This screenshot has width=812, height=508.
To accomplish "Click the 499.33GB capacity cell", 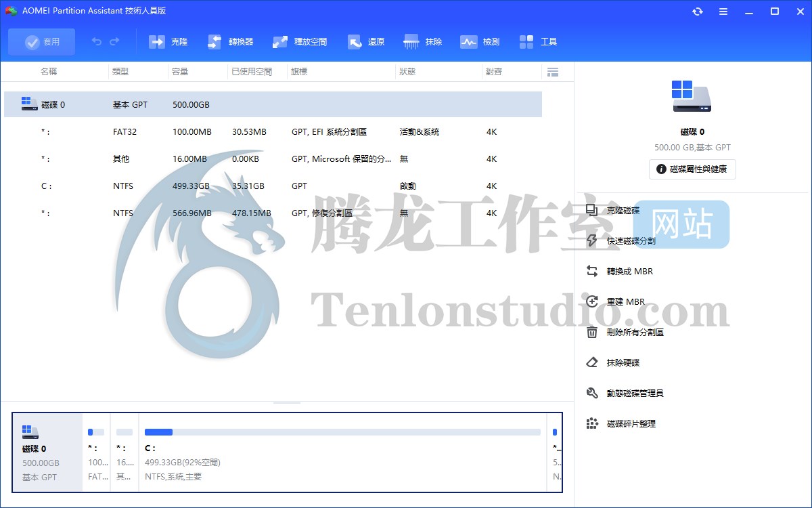I will [x=191, y=186].
